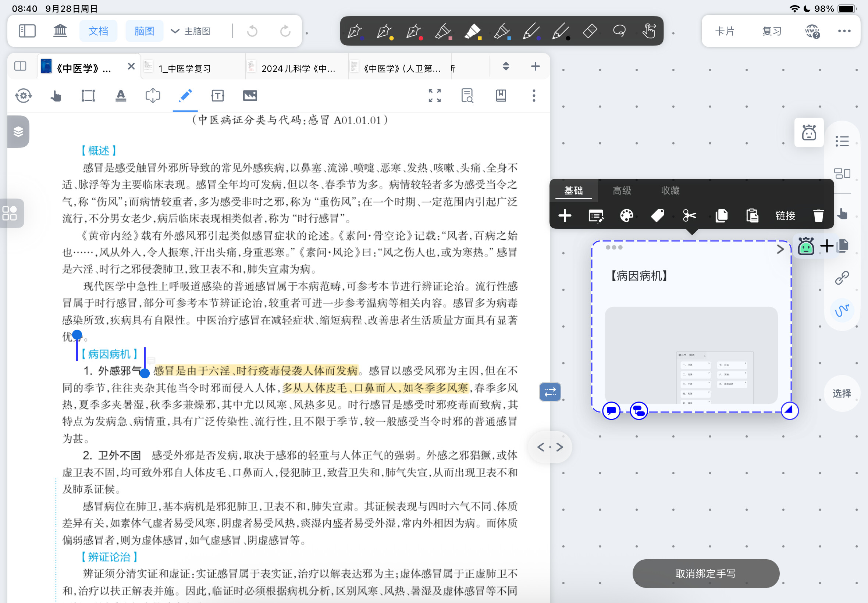Toggle the left sidebar panel

27,31
